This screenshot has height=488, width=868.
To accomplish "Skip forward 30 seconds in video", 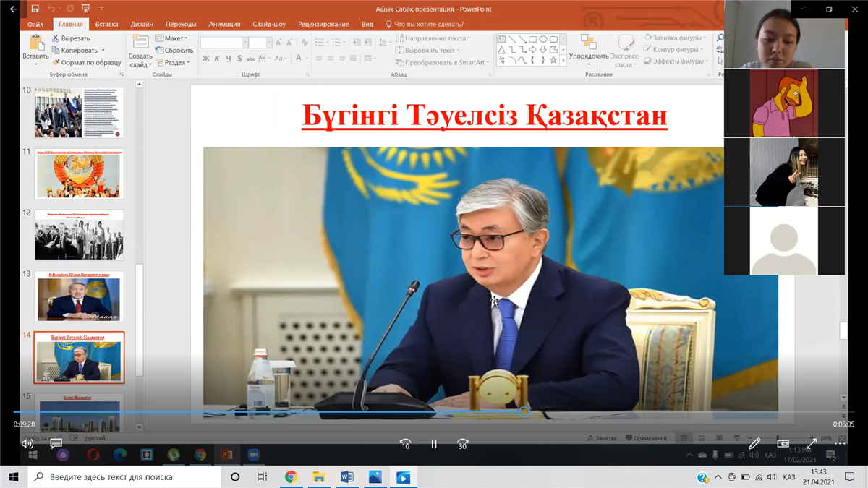I will [x=462, y=444].
